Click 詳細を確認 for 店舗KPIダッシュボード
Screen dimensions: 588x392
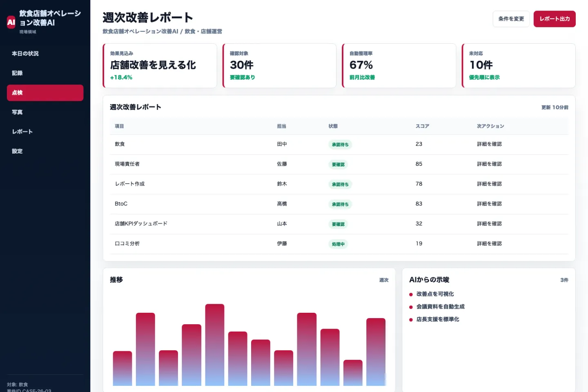pyautogui.click(x=489, y=224)
